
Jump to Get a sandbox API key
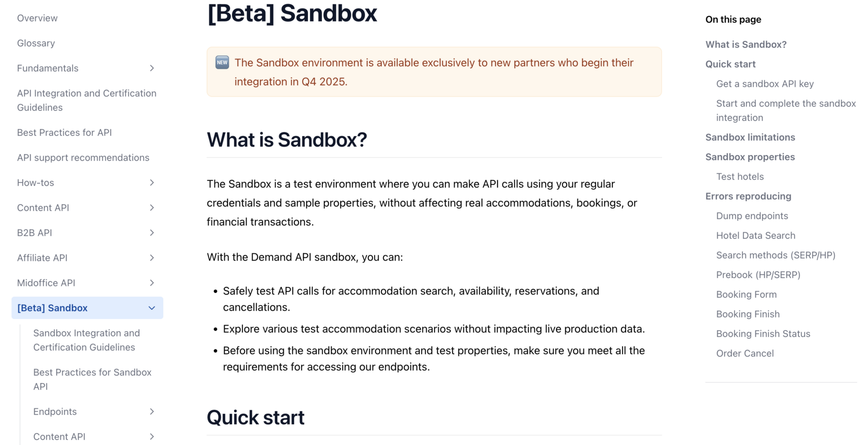[765, 84]
